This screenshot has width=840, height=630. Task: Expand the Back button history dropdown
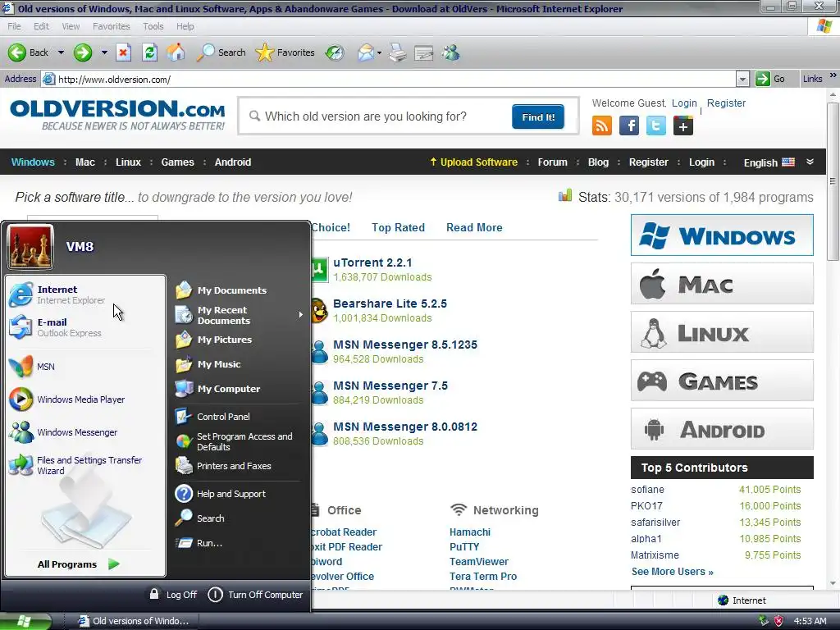click(61, 52)
